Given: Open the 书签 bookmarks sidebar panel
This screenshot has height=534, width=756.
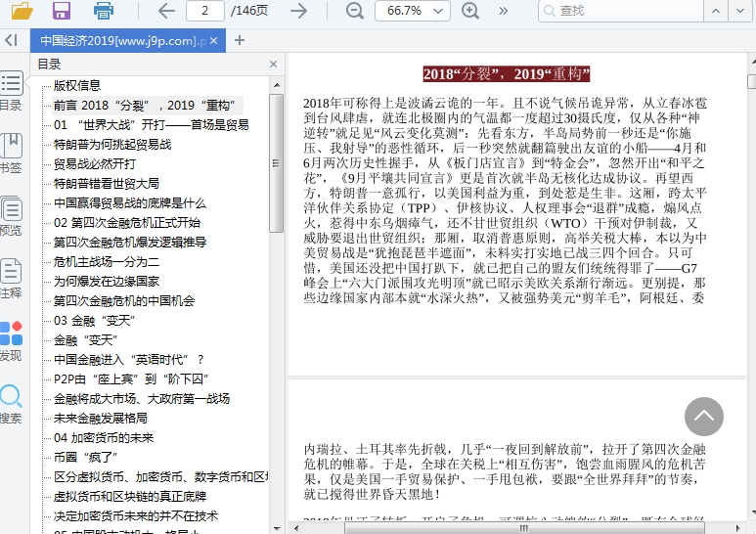Looking at the screenshot, I should tap(11, 154).
